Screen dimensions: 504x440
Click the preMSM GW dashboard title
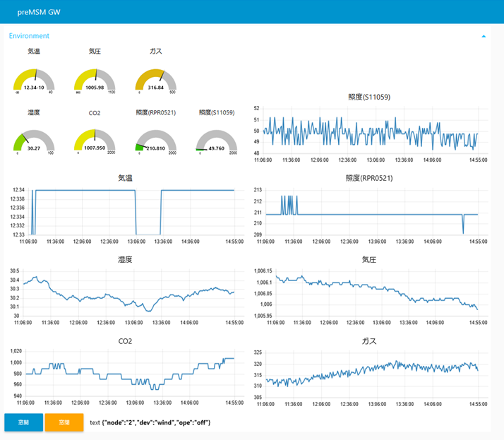pos(39,12)
